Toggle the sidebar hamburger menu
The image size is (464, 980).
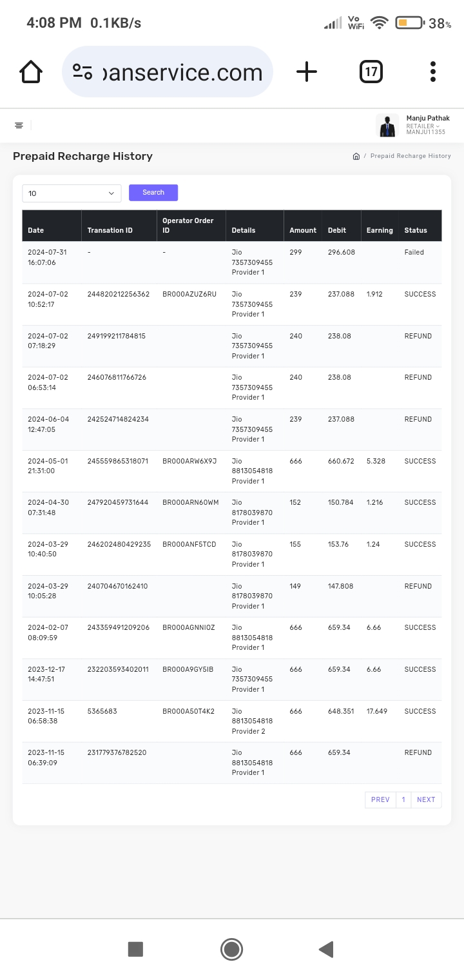[x=19, y=125]
